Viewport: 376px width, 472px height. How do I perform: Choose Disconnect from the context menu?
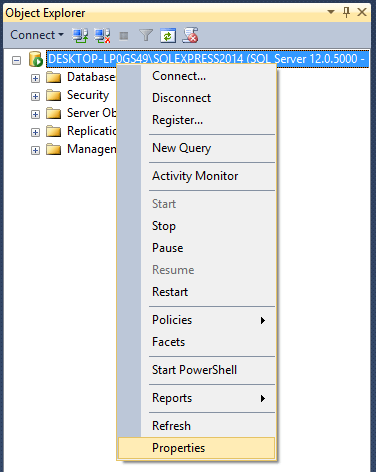click(197, 98)
